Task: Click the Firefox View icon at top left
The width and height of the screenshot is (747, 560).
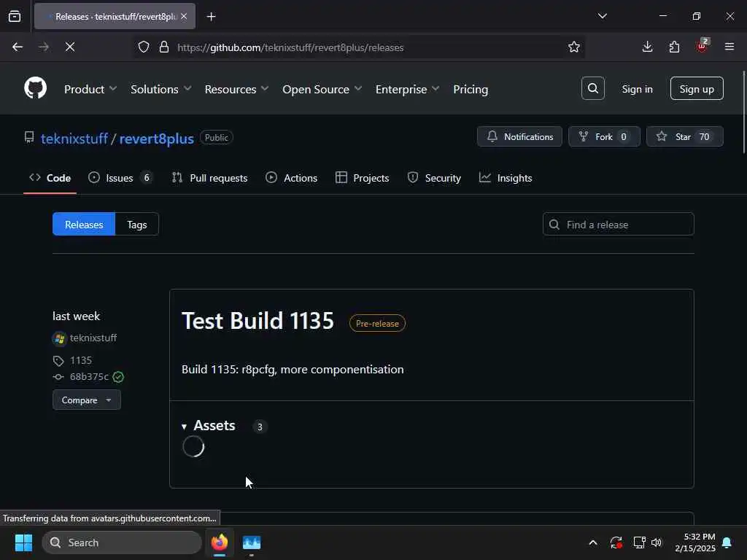Action: (15, 16)
